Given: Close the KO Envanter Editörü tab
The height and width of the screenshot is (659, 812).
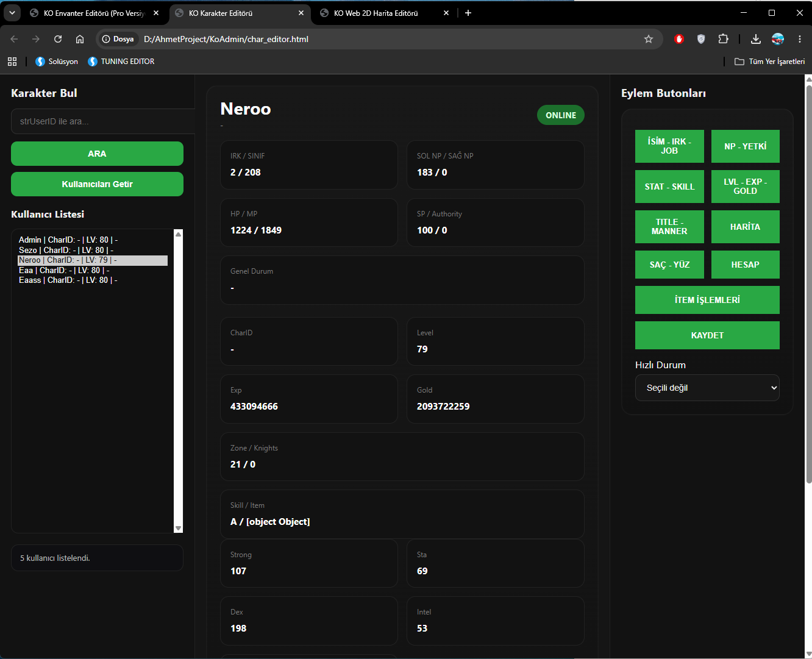Looking at the screenshot, I should point(156,13).
